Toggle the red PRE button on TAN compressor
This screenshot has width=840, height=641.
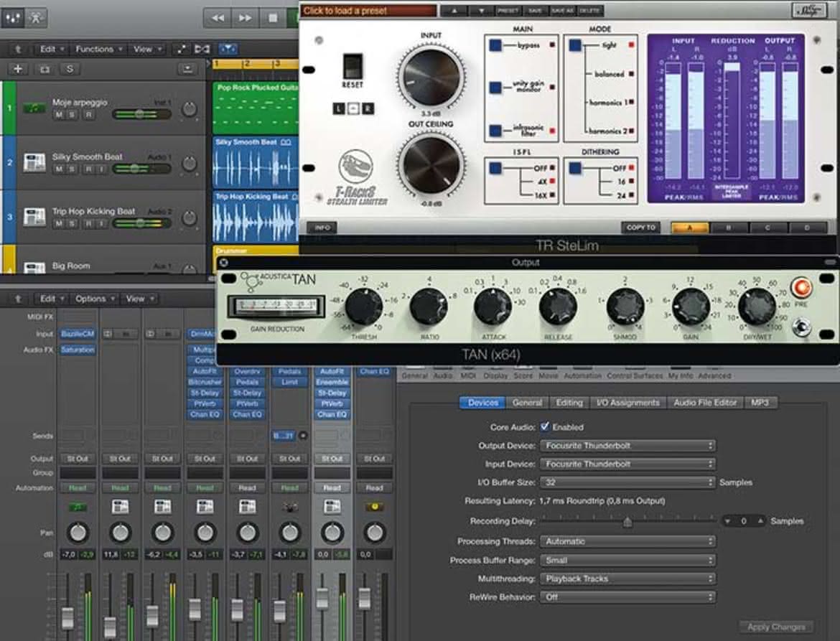coord(801,288)
